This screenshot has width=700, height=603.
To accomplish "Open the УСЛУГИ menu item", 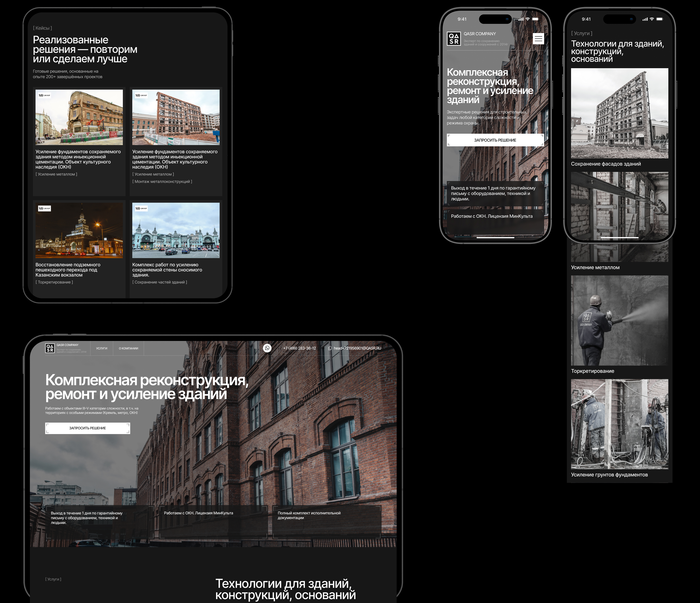I will (101, 348).
